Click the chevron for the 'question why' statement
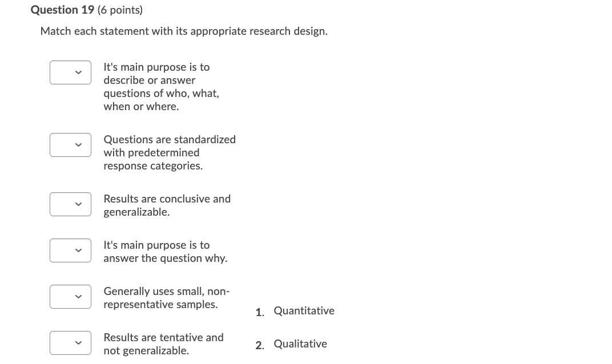 click(78, 250)
